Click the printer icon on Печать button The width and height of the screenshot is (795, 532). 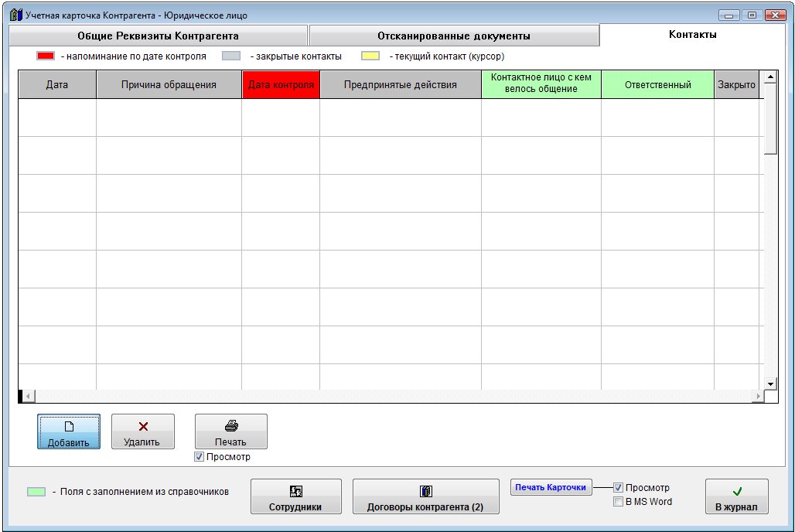(231, 425)
